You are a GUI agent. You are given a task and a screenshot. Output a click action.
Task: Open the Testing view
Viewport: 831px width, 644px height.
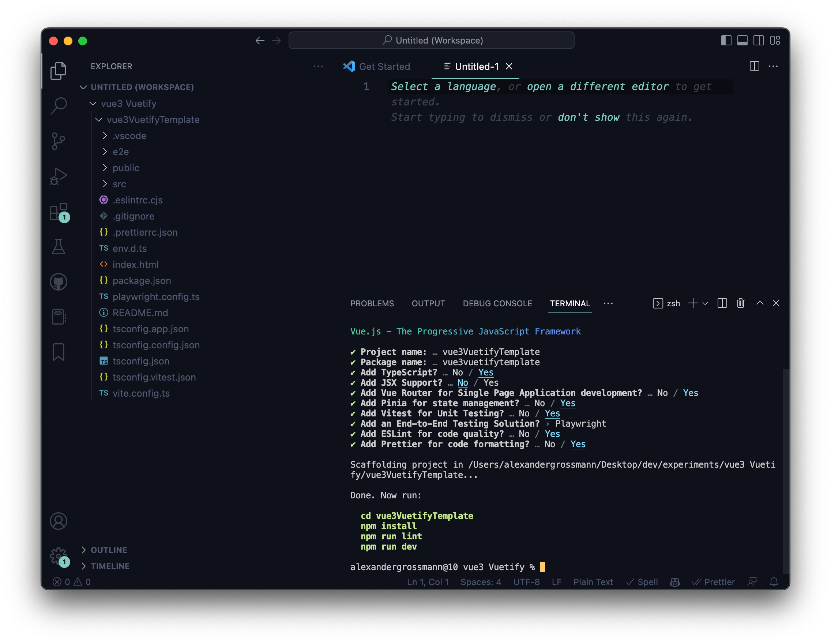click(x=59, y=247)
